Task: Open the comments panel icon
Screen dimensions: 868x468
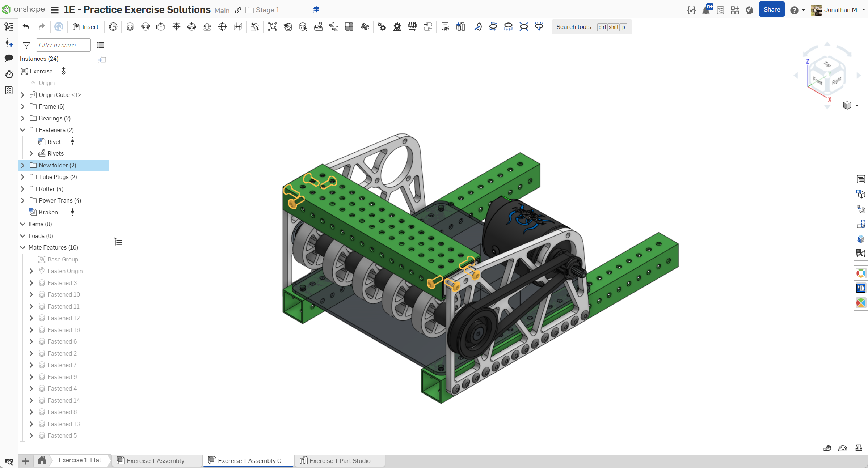Action: pyautogui.click(x=9, y=58)
